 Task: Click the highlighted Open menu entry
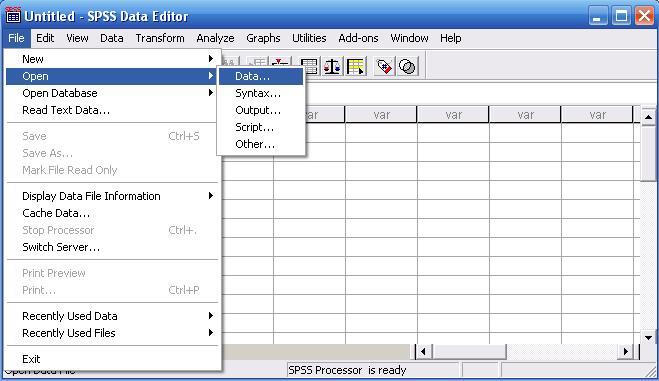pyautogui.click(x=112, y=76)
